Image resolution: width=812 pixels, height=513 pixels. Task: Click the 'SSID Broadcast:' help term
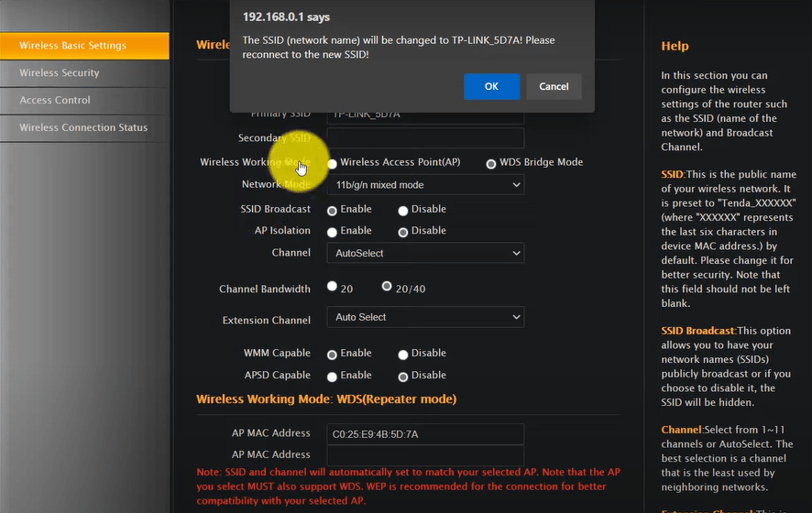point(698,331)
